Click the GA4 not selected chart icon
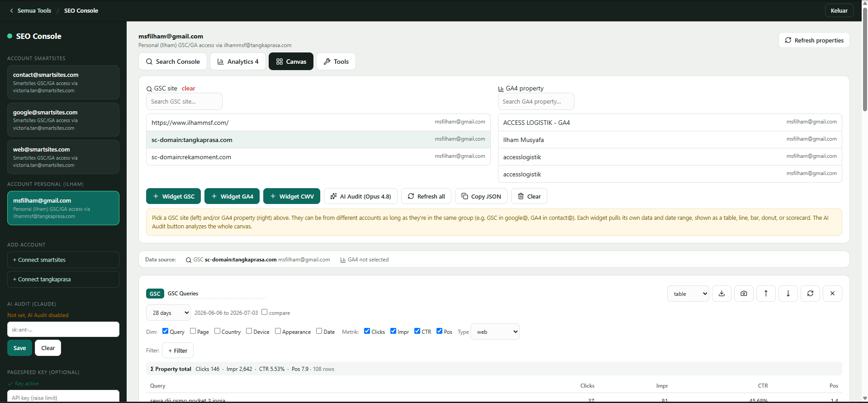This screenshot has height=403, width=868. point(343,260)
